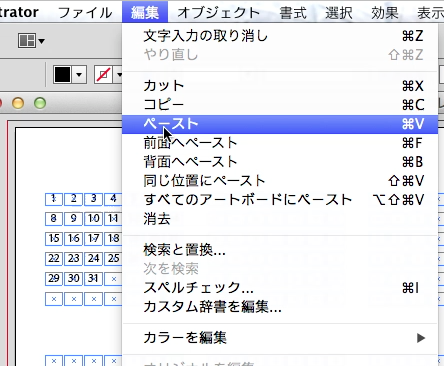Select the text frame containing 3

click(94, 199)
